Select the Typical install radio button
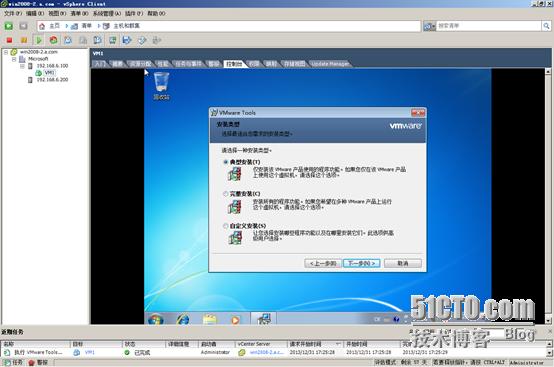 point(225,162)
